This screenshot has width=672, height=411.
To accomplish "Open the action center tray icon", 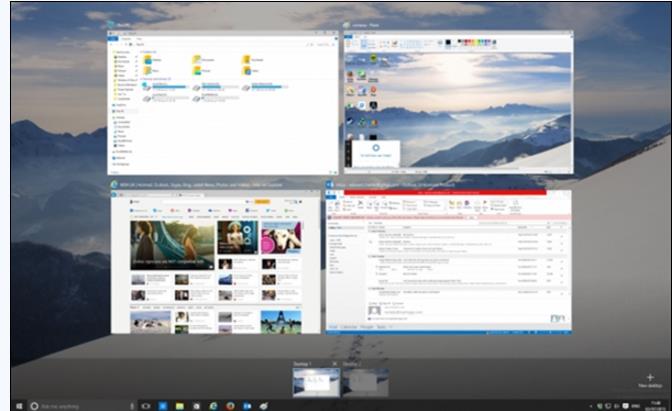I will point(626,405).
